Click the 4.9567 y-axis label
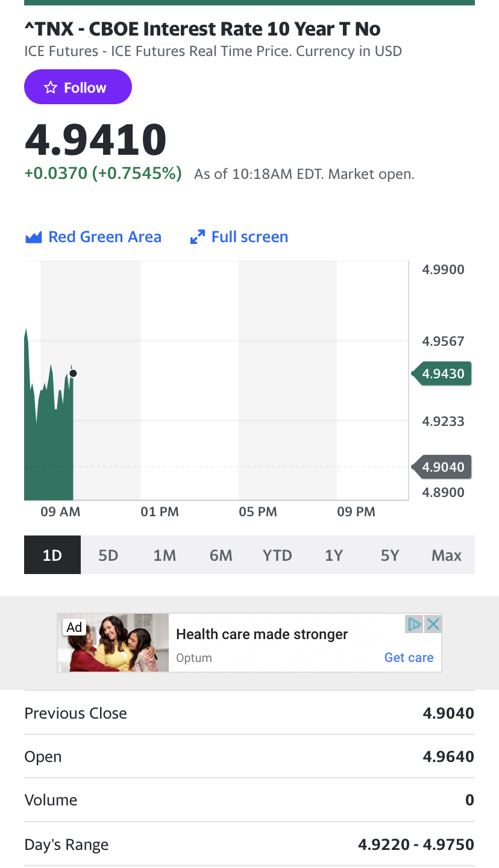The width and height of the screenshot is (499, 868). click(x=444, y=342)
